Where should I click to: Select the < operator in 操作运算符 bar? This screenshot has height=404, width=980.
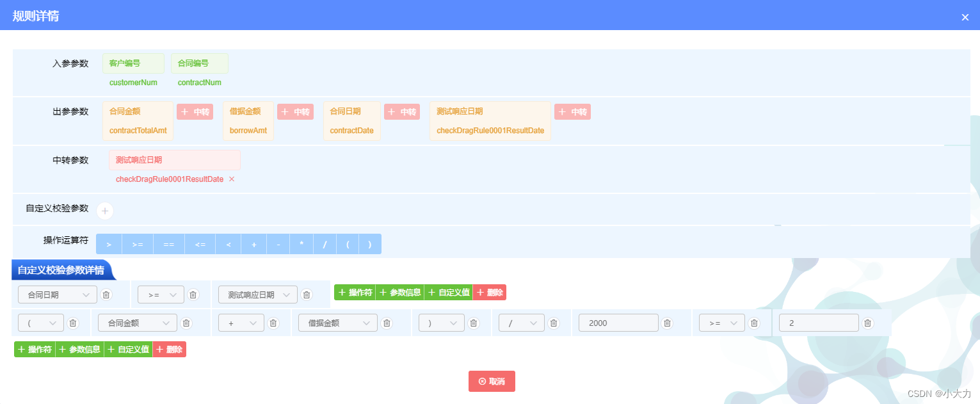pos(229,244)
